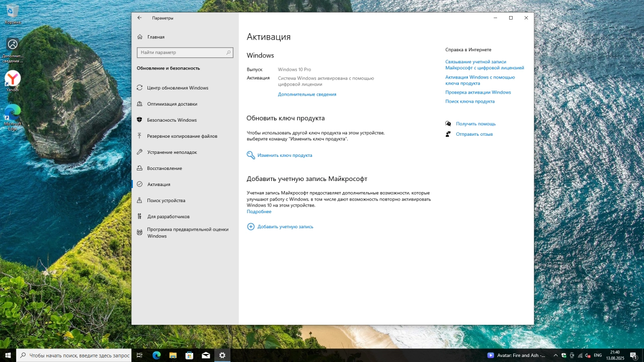This screenshot has width=644, height=362.
Task: Click the key icon beside Изменить ключ продукта
Action: point(251,155)
